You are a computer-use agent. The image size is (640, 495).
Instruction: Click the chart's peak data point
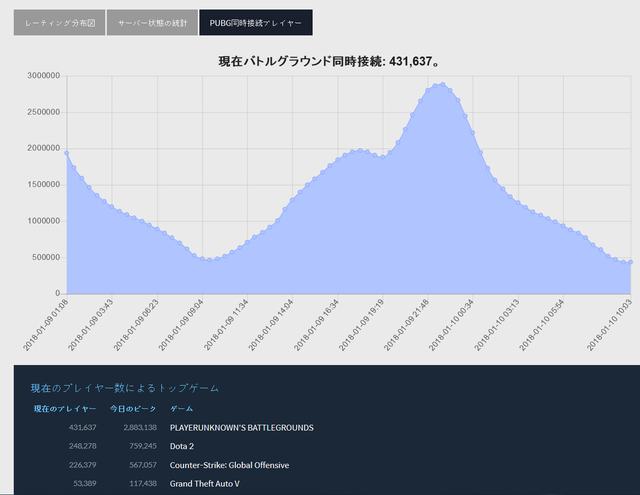tap(442, 84)
